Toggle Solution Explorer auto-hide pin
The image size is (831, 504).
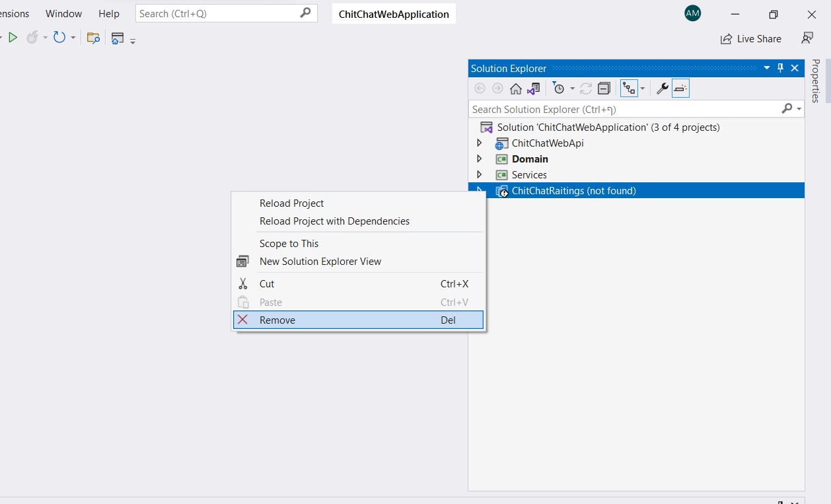[781, 68]
